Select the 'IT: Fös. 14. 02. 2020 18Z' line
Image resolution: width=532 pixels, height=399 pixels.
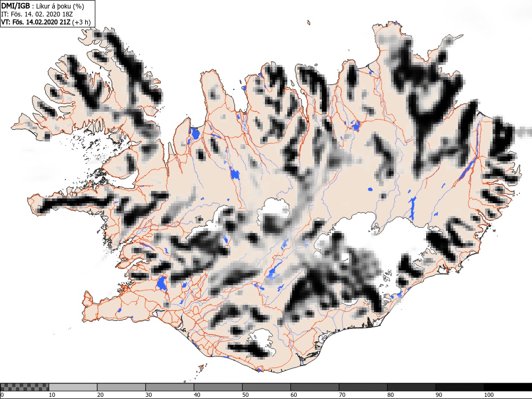(37, 14)
